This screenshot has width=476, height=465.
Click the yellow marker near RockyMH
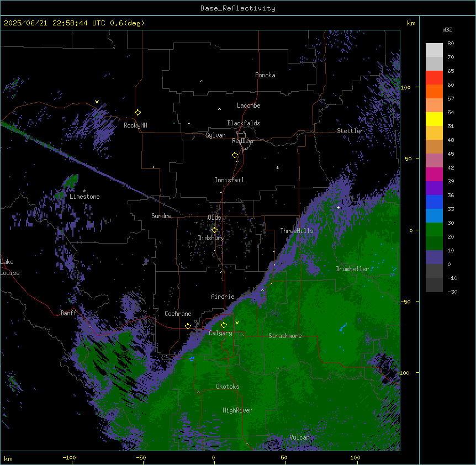(x=138, y=113)
